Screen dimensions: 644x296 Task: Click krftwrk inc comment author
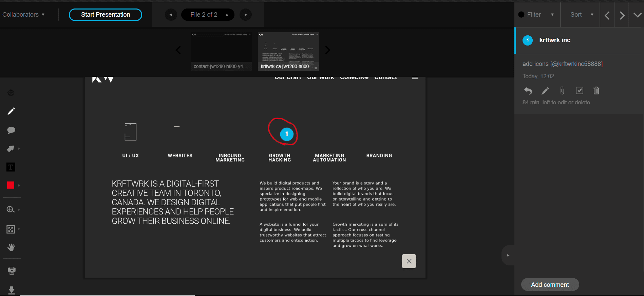point(555,40)
